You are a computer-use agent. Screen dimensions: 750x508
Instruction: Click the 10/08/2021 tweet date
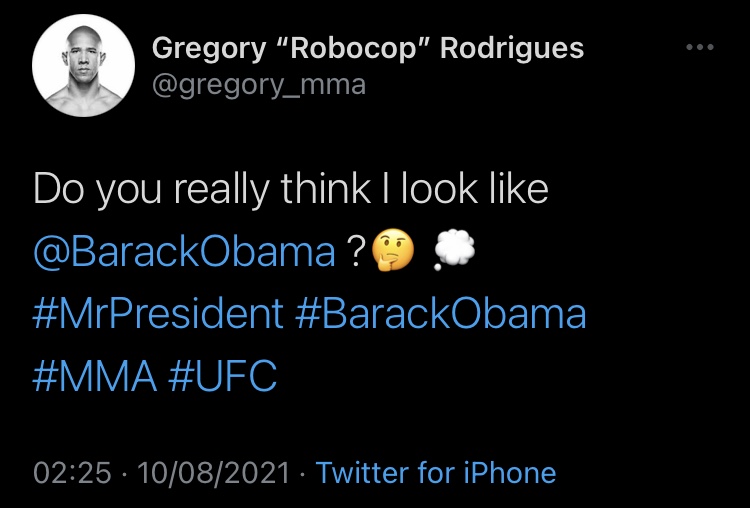tap(214, 473)
